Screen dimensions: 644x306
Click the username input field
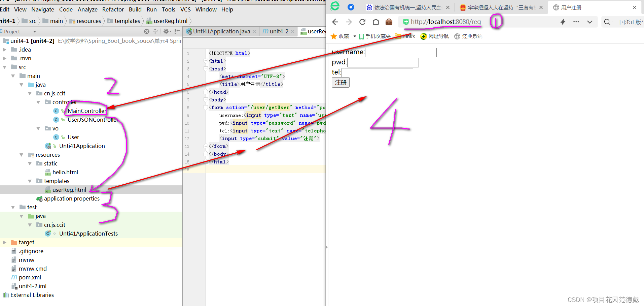(x=401, y=52)
